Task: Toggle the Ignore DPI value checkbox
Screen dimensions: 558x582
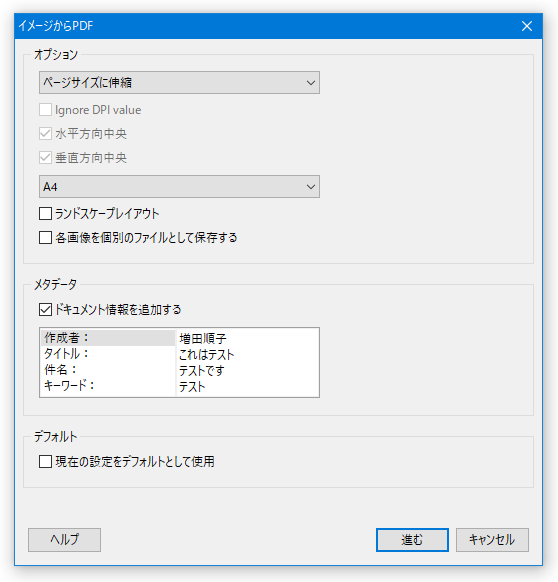Action: pos(45,110)
